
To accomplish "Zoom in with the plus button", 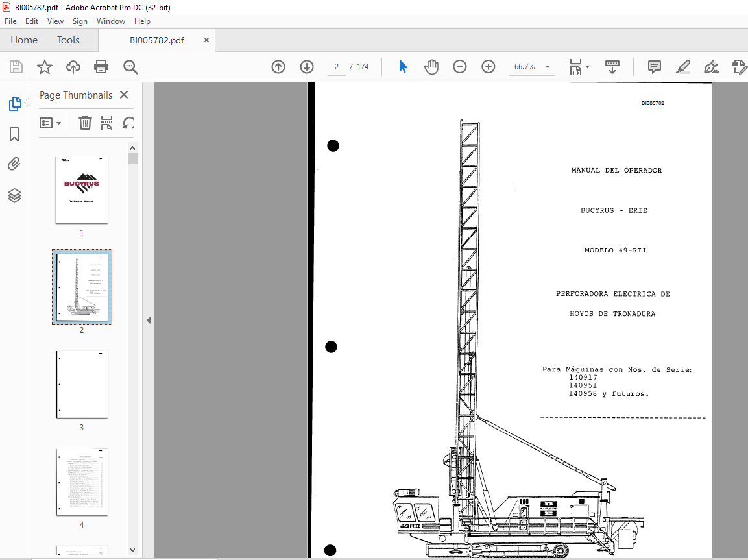I will (x=489, y=67).
